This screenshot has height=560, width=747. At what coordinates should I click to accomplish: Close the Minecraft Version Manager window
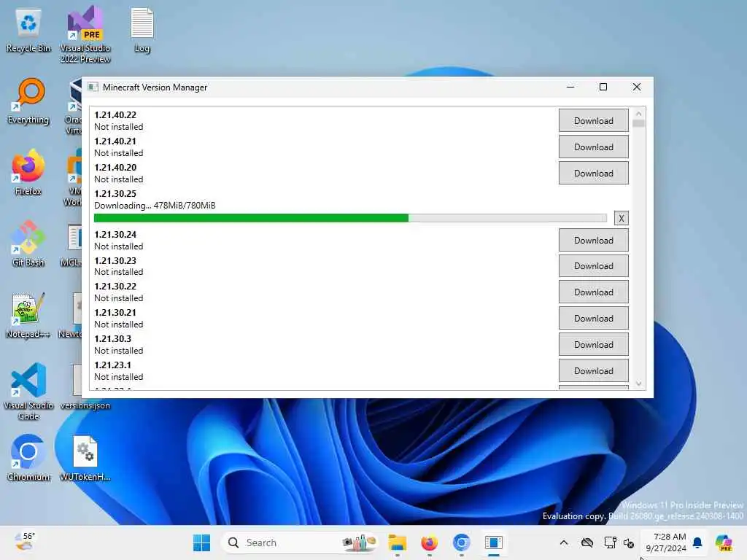(636, 87)
